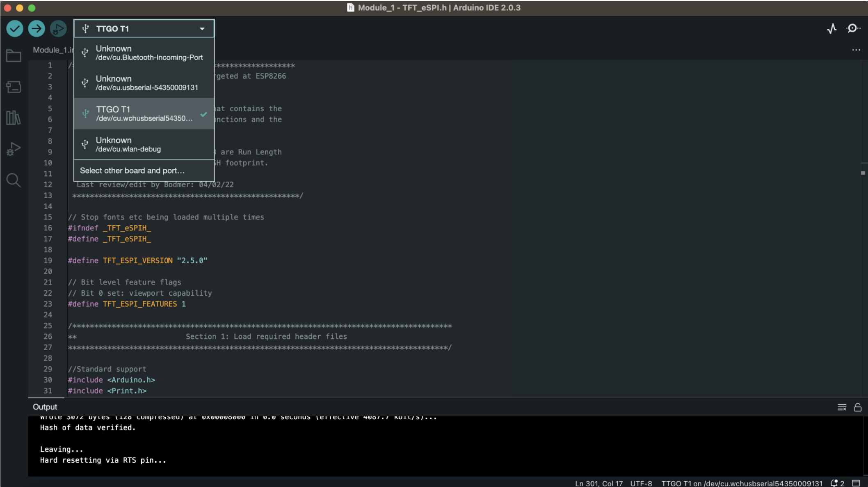Click the #include <Arduino.h> line

pos(112,380)
